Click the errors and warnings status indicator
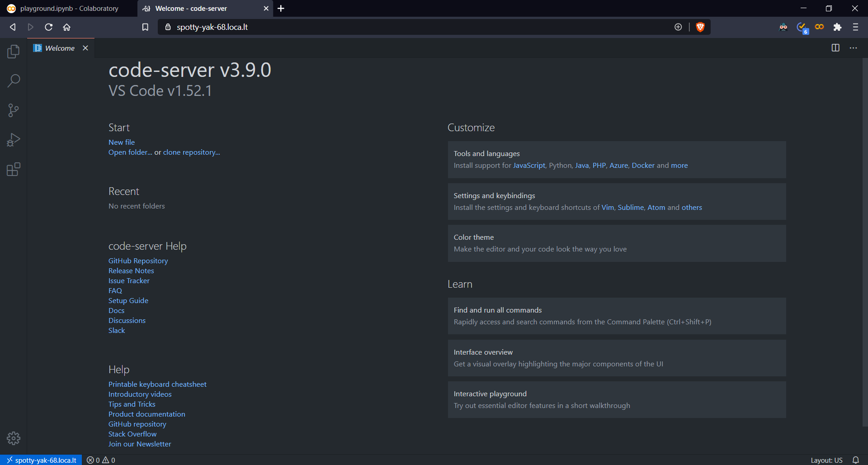868x465 pixels. (x=101, y=460)
